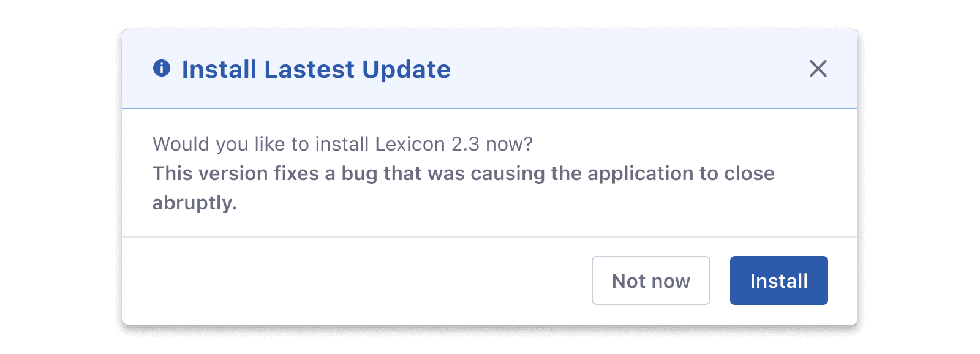Click the version number "2.3"

click(466, 144)
